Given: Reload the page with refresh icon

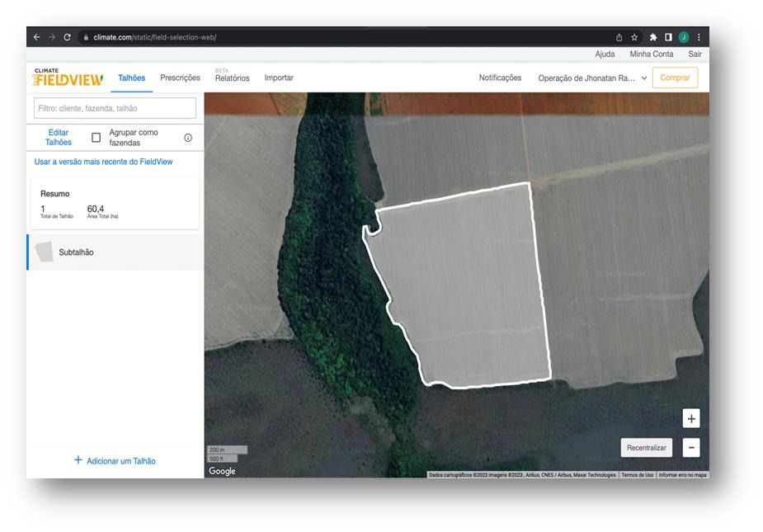Looking at the screenshot, I should coord(67,37).
